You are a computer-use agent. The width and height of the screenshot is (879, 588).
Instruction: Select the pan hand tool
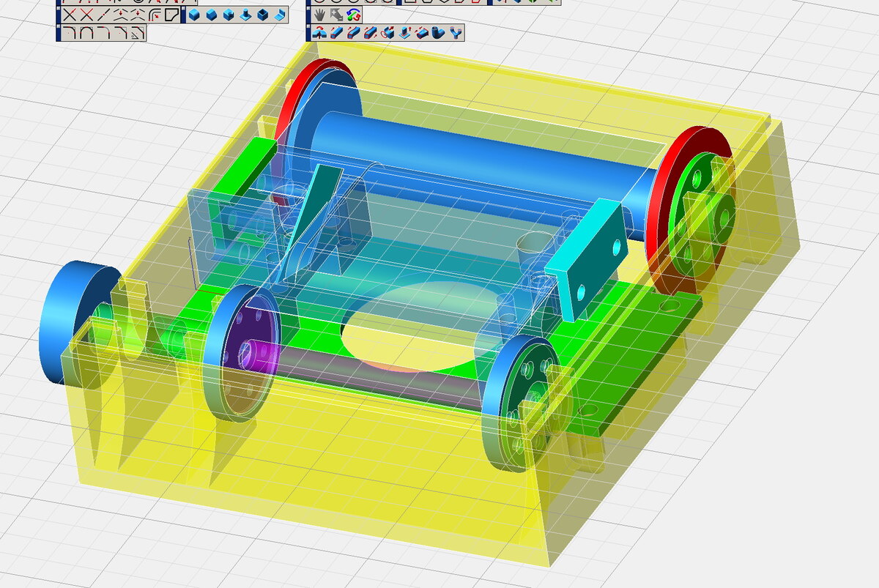(x=319, y=15)
